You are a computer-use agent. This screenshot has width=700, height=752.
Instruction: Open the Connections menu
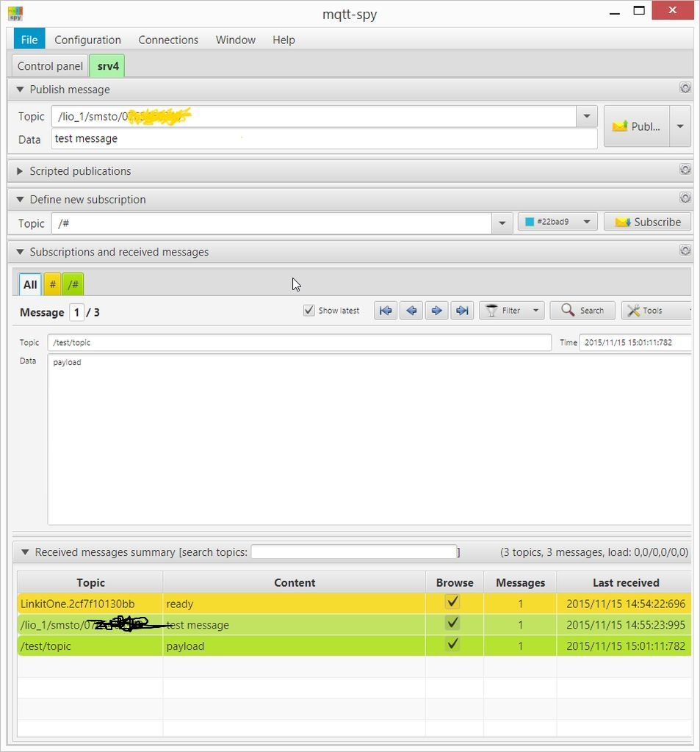coord(168,40)
